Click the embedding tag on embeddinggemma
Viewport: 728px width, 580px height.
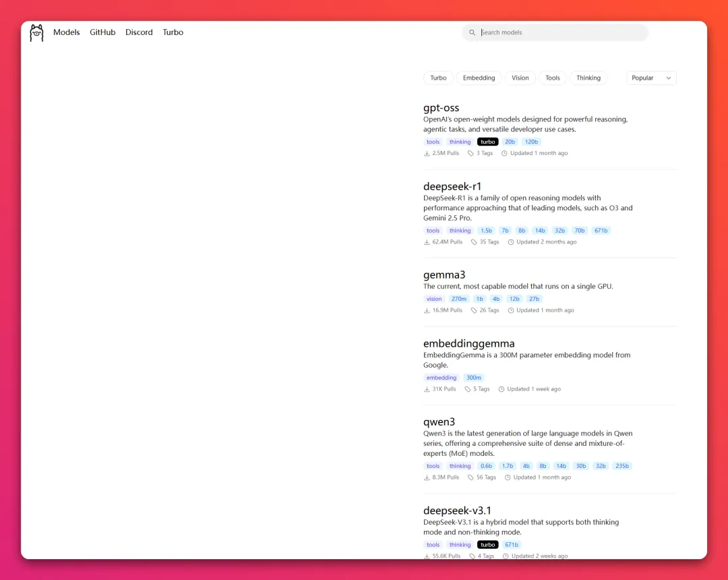click(442, 378)
